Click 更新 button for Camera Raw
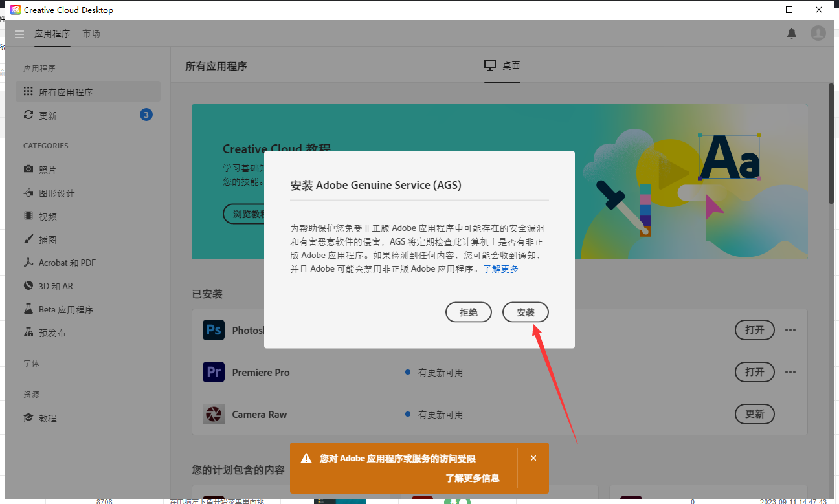This screenshot has width=839, height=504. pos(755,414)
